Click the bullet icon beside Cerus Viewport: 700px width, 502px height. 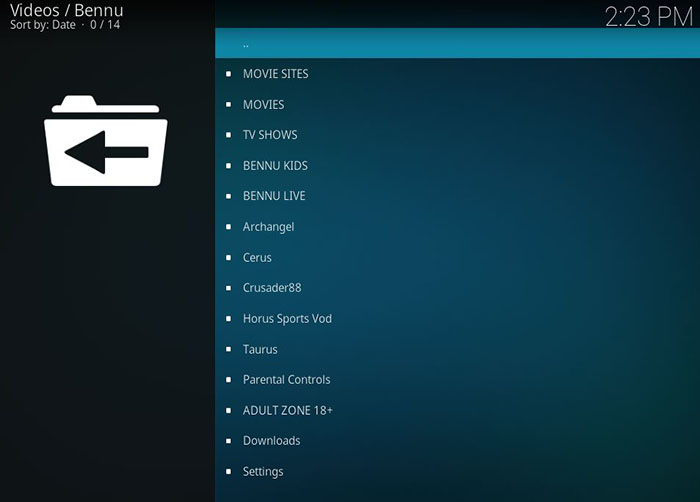pyautogui.click(x=229, y=258)
